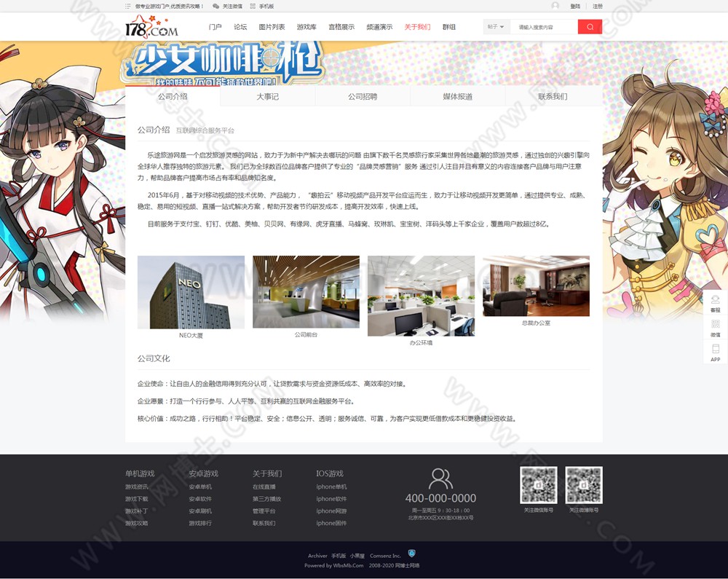Click the contacts icon above 400-000-0000
This screenshot has width=728, height=579.
click(x=440, y=478)
